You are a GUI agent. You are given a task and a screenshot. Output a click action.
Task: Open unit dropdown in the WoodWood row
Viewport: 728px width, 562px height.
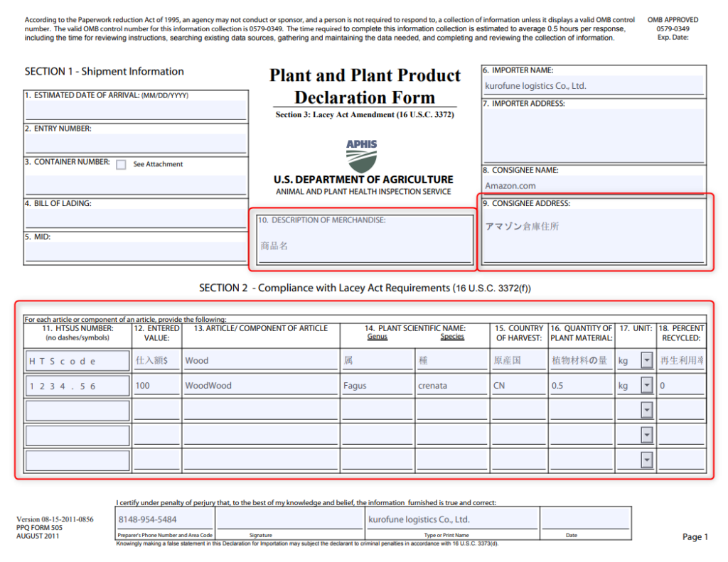coord(646,386)
